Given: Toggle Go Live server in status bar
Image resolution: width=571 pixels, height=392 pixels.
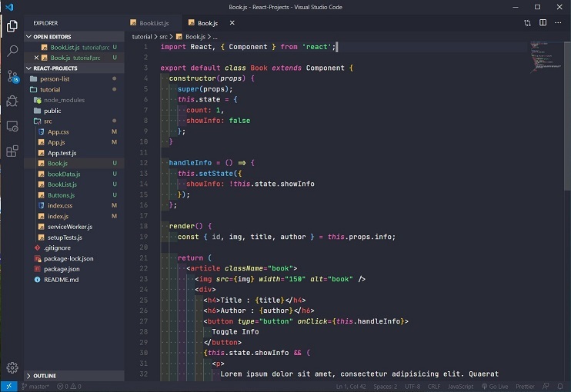Looking at the screenshot, I should tap(497, 387).
